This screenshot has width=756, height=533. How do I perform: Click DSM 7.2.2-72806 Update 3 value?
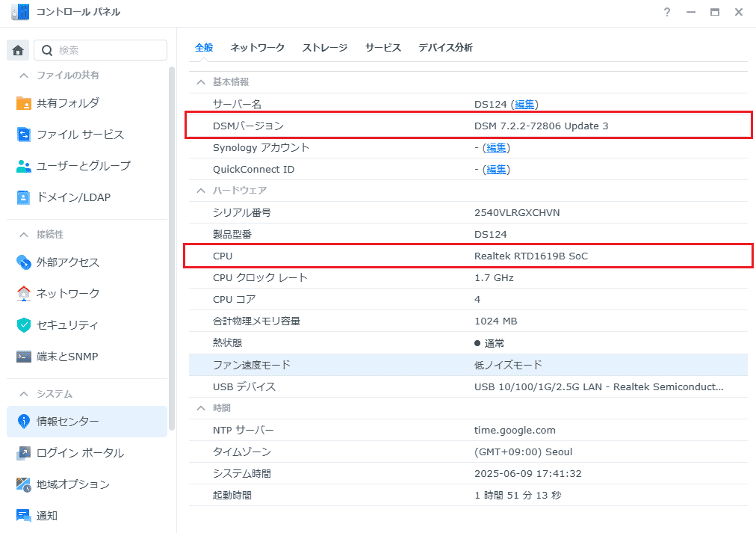[x=541, y=126]
